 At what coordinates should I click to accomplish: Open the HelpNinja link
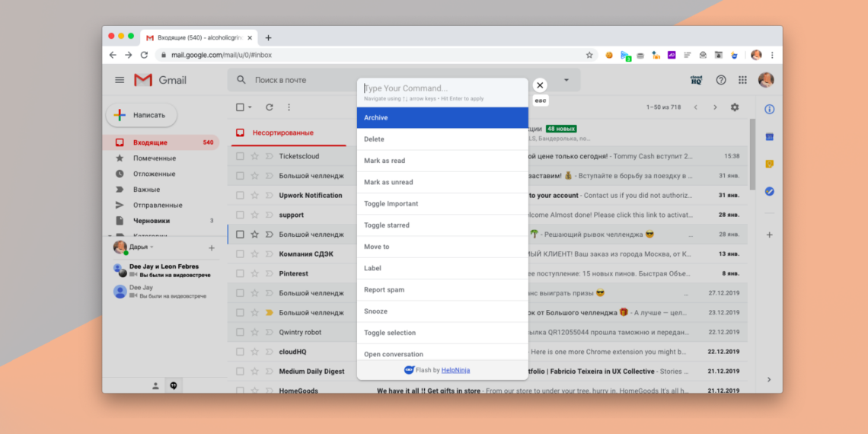pos(455,370)
